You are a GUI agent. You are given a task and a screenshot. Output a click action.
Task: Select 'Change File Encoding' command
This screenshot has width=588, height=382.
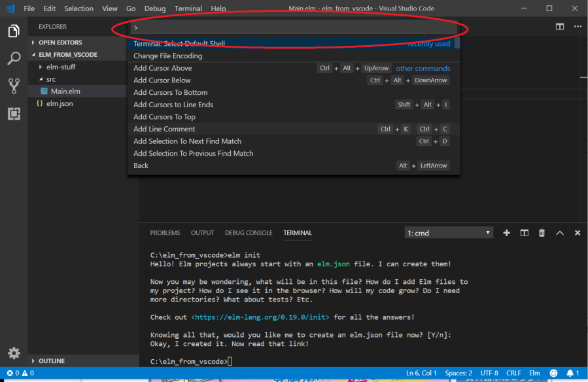(x=168, y=56)
